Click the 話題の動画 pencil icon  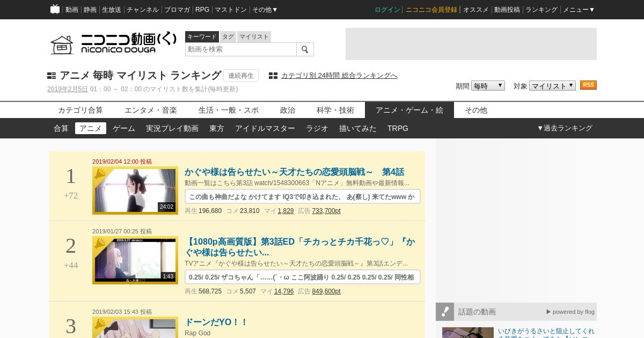coord(445,312)
